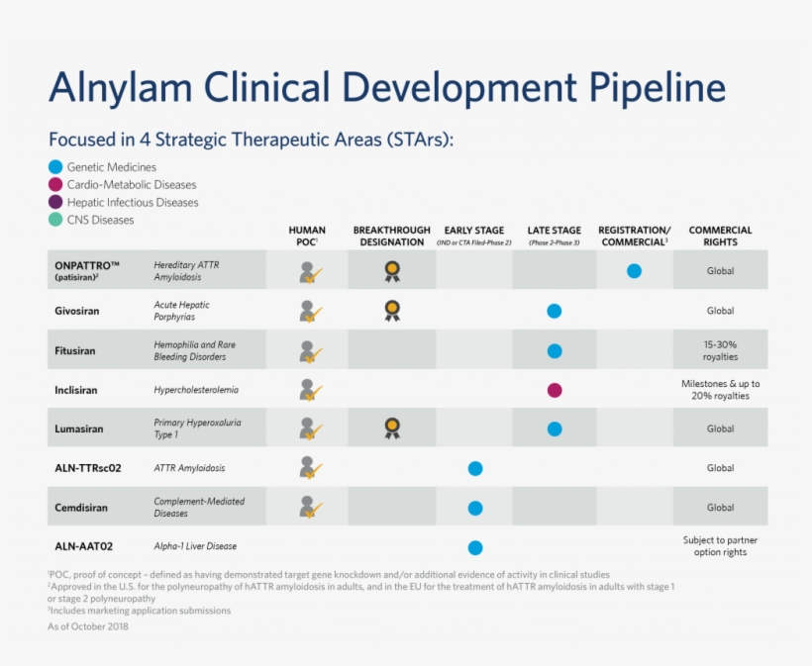Select the Breakthrough Designation ribbon for Givosiran
This screenshot has width=812, height=666.
[x=391, y=310]
